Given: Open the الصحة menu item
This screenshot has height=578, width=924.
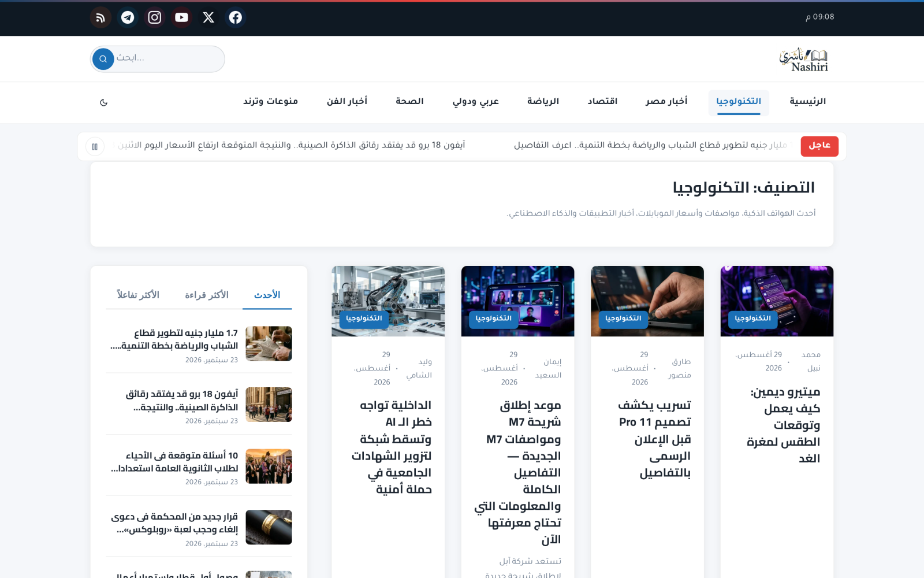Looking at the screenshot, I should click(x=409, y=102).
